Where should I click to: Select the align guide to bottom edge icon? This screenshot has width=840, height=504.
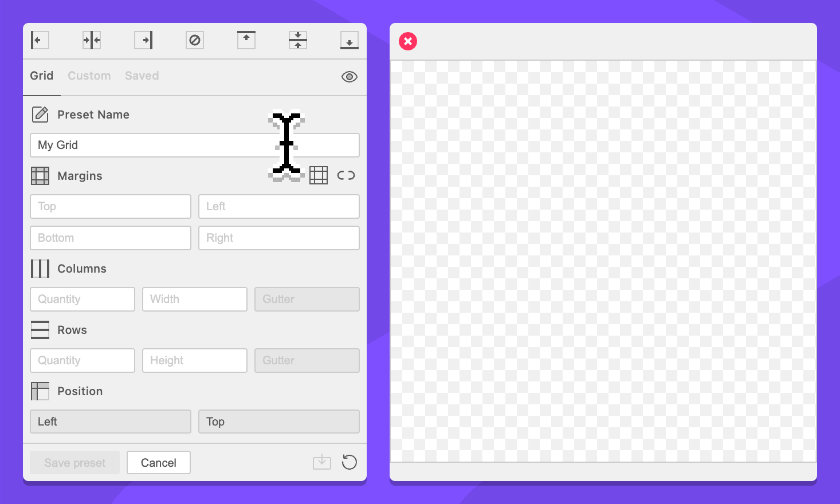[349, 40]
